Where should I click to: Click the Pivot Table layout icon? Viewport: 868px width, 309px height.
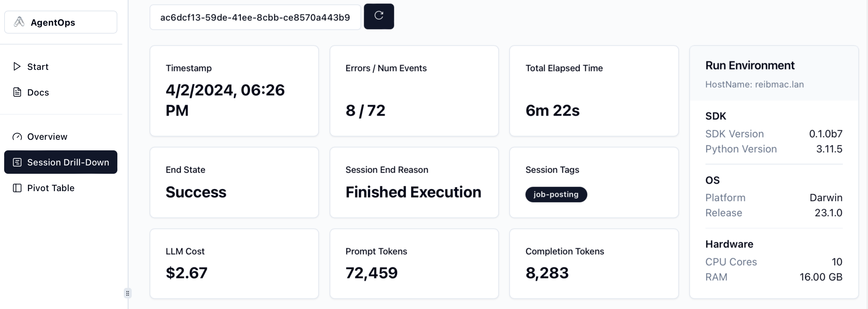pos(17,188)
